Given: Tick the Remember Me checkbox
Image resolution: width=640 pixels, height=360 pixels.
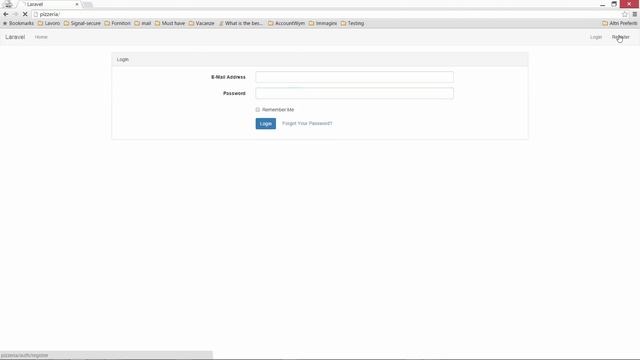Looking at the screenshot, I should (258, 109).
